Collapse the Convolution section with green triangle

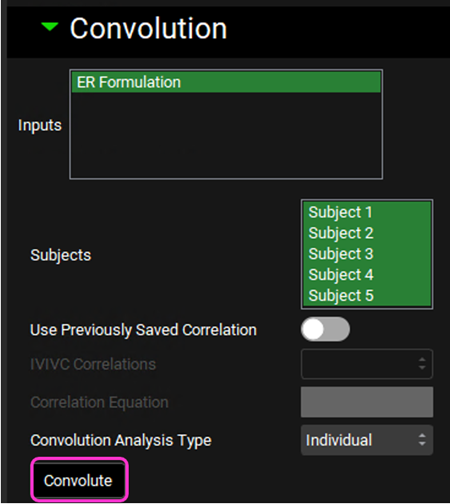[50, 27]
